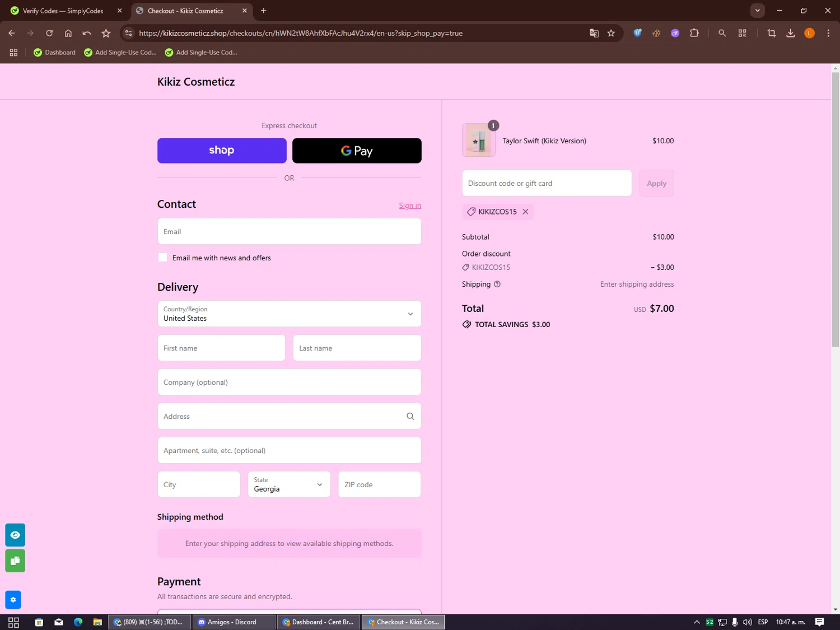
Task: Open first Add Single-Use Cod... bookmark
Action: [x=120, y=52]
